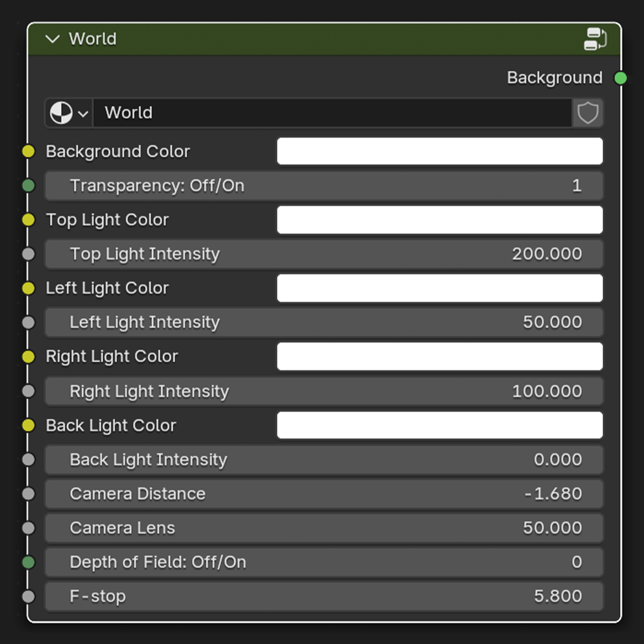Click the Top Light Color input socket
The height and width of the screenshot is (644, 644).
click(x=28, y=220)
